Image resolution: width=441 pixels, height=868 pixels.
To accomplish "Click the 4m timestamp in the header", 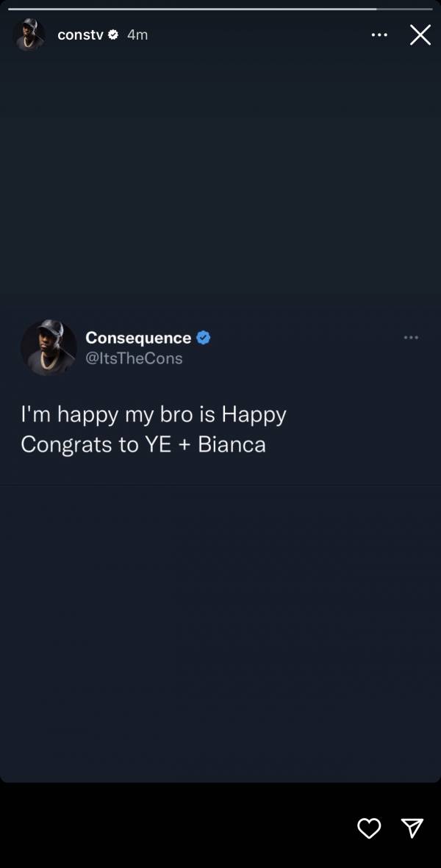I will (137, 35).
